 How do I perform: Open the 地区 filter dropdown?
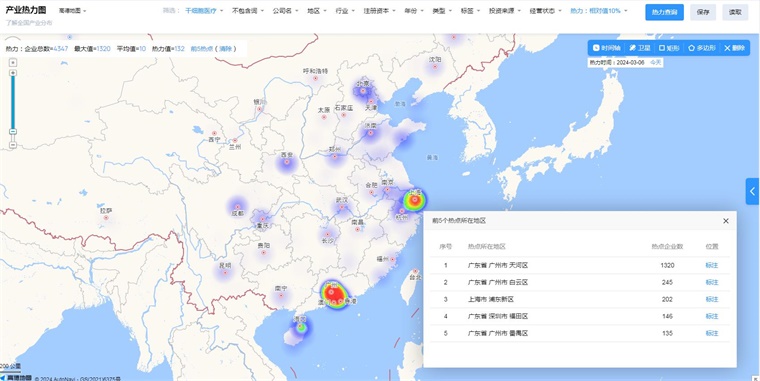pos(317,11)
